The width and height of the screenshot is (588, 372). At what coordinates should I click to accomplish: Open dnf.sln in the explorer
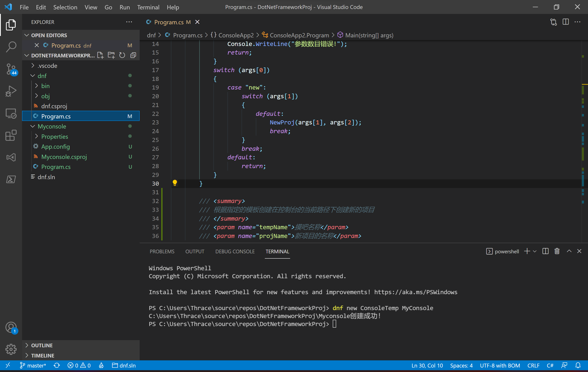tap(46, 177)
